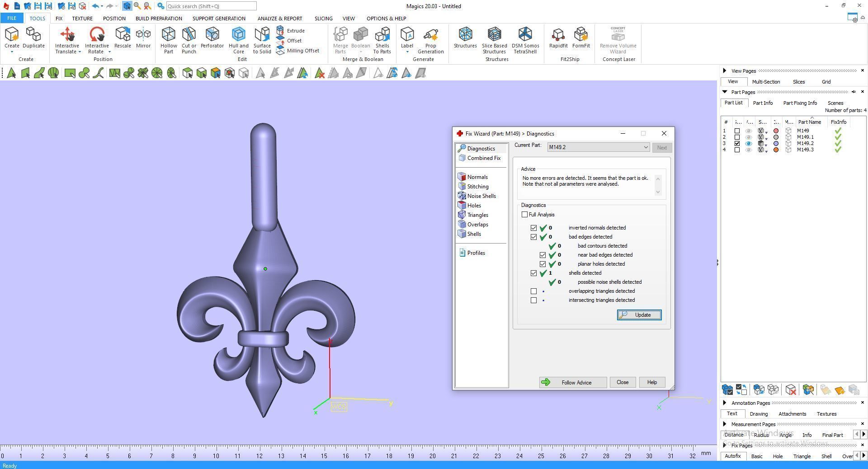This screenshot has width=868, height=469.
Task: Open the FormFit tool
Action: point(581,38)
